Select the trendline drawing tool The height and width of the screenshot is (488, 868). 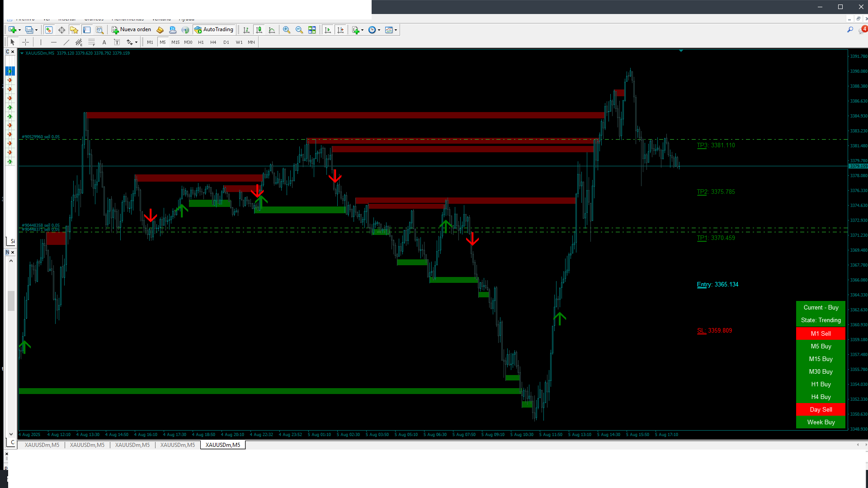pyautogui.click(x=66, y=42)
